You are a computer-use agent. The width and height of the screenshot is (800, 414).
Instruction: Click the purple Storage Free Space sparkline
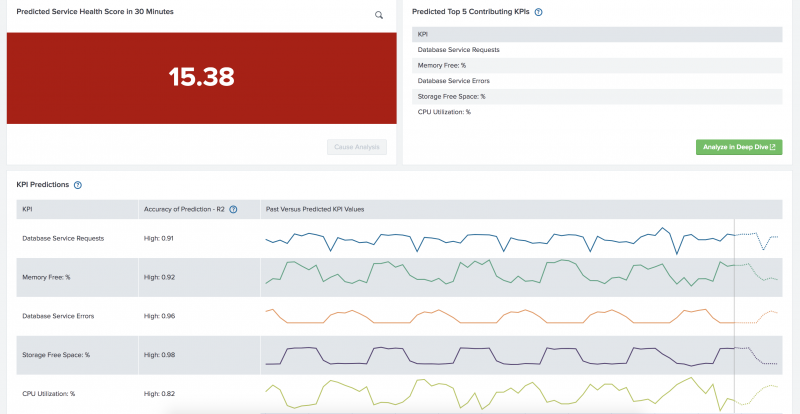click(x=521, y=356)
